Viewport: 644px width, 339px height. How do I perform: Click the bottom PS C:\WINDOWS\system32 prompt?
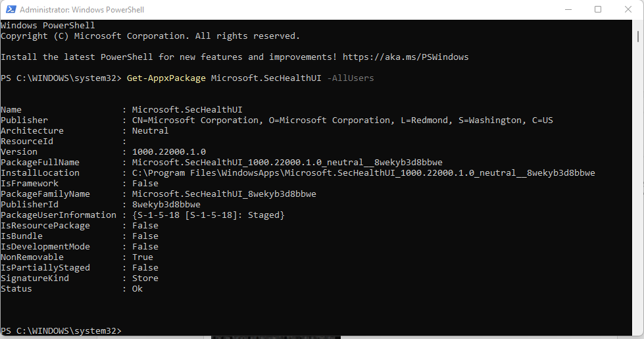[61, 331]
